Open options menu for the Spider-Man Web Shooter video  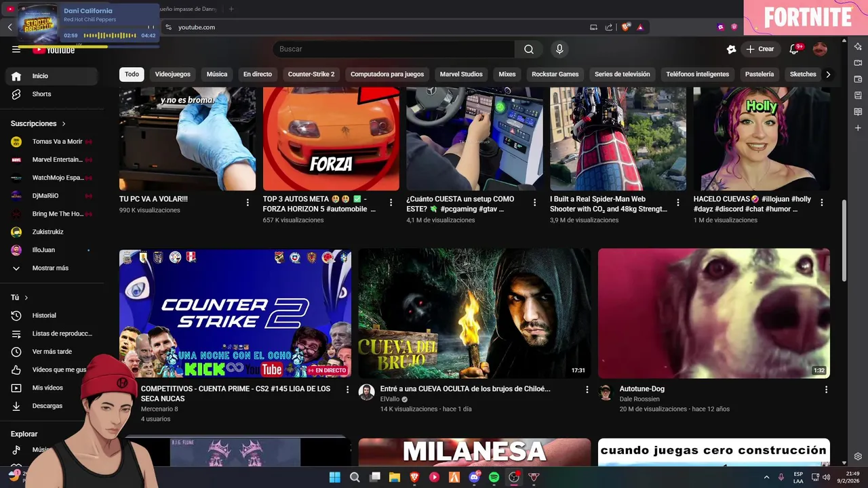coord(678,203)
